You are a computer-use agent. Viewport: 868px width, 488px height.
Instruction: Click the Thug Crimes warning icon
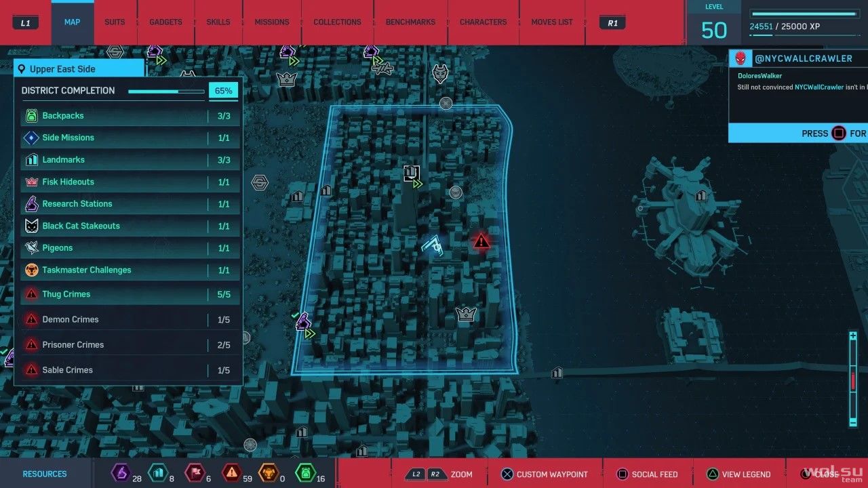pyautogui.click(x=31, y=294)
